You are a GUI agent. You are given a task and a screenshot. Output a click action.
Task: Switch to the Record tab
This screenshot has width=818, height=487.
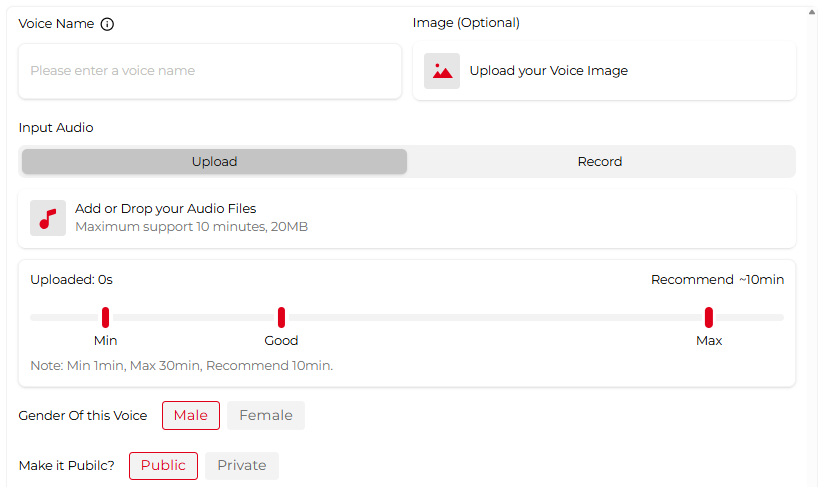tap(600, 162)
